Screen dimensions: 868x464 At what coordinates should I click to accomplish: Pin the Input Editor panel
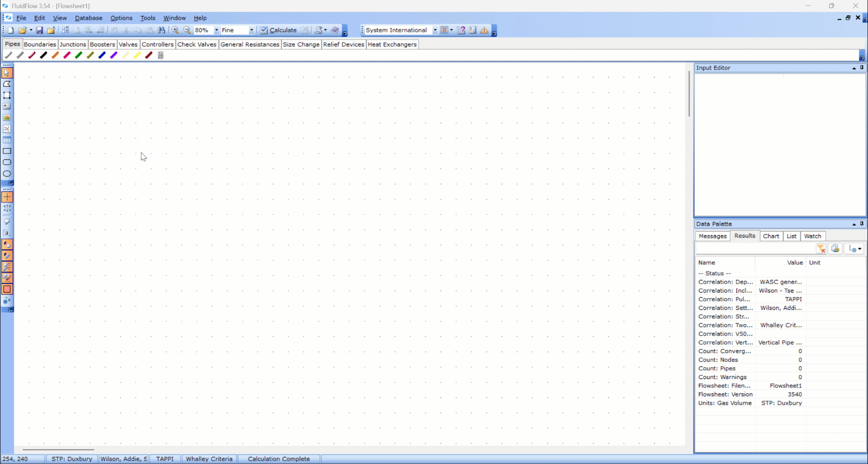(862, 68)
